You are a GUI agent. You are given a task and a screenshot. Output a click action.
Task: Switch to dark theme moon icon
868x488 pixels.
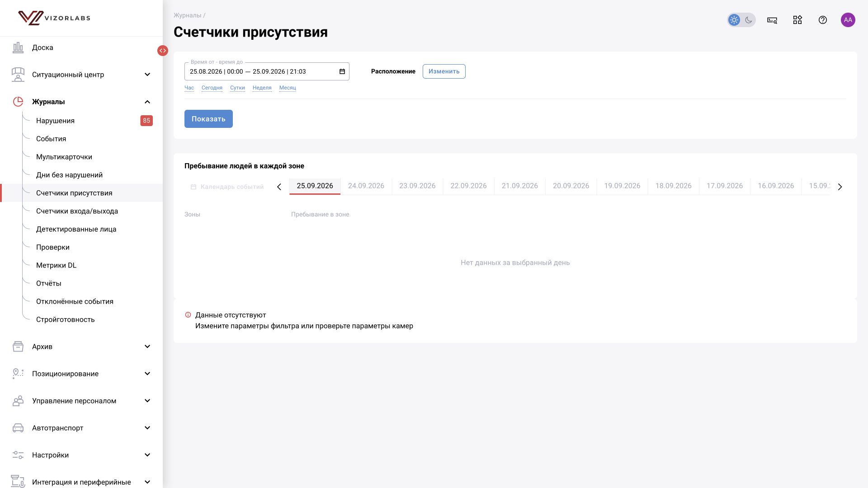pos(749,20)
